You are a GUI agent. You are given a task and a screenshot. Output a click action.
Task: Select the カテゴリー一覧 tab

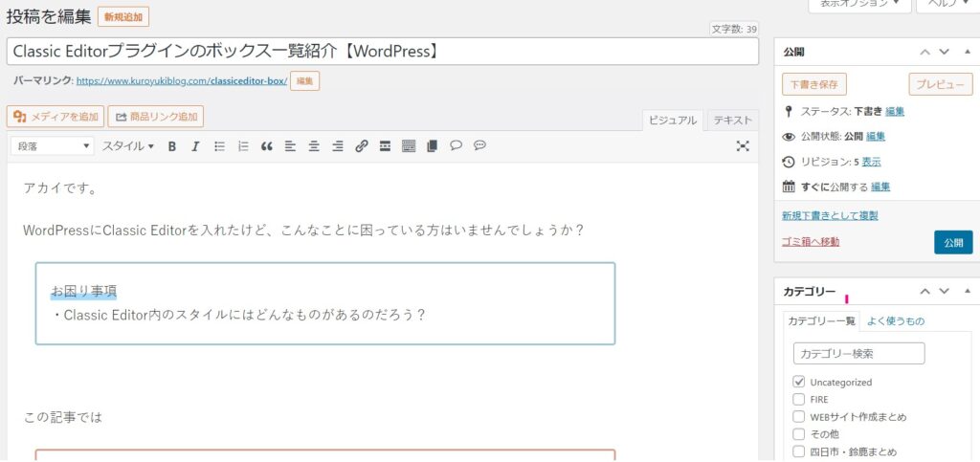coord(821,320)
